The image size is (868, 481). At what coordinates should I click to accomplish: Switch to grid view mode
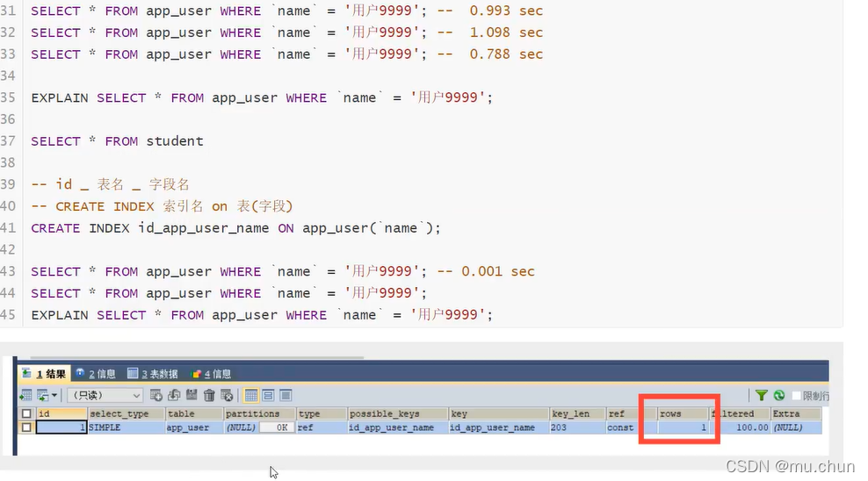pyautogui.click(x=250, y=395)
